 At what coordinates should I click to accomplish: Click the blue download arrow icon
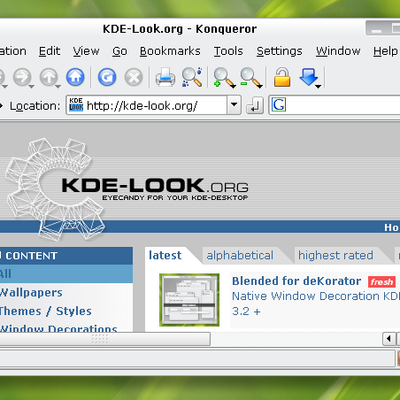coord(308,76)
